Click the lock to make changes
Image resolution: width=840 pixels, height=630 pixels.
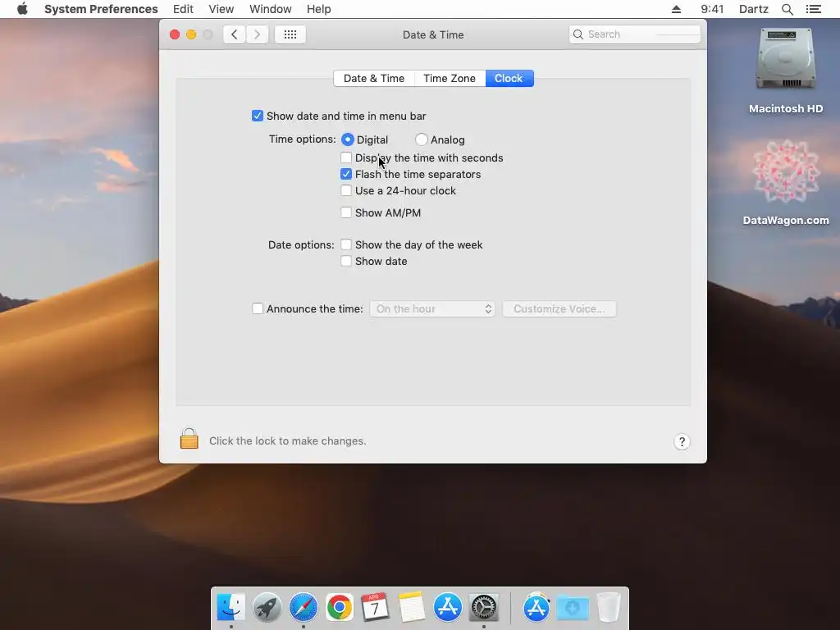click(x=189, y=438)
